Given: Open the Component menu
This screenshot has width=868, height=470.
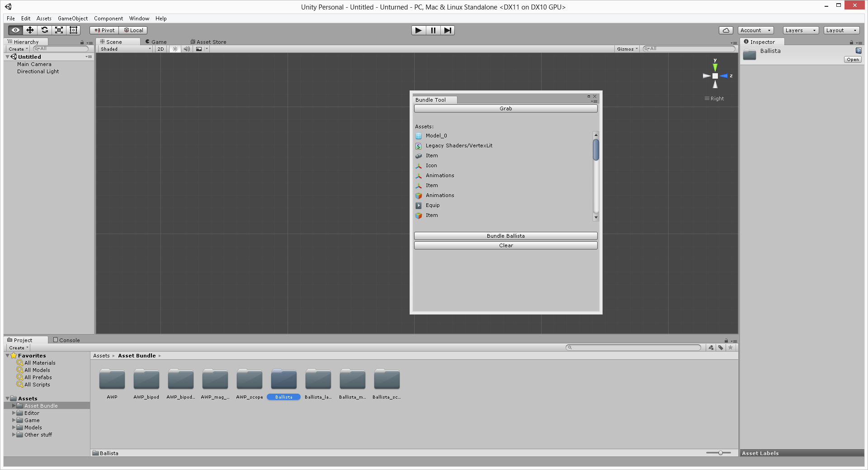Looking at the screenshot, I should (108, 19).
